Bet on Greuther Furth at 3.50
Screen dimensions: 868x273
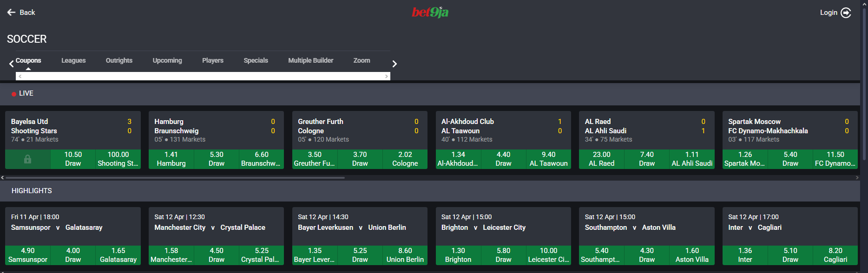pos(315,159)
